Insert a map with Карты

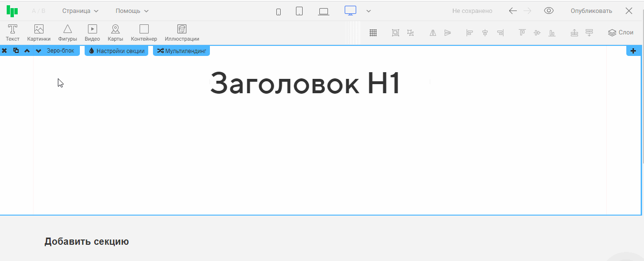pyautogui.click(x=115, y=33)
